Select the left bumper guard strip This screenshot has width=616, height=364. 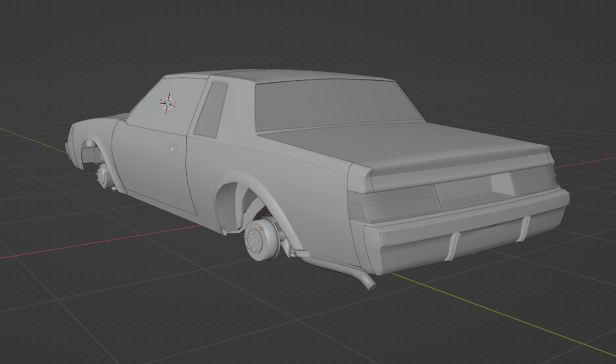tap(452, 246)
